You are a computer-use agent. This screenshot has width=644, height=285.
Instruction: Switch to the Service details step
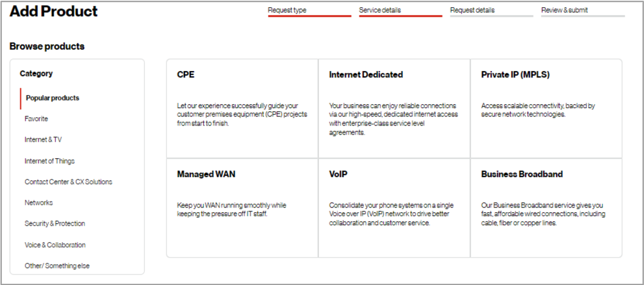coord(380,10)
